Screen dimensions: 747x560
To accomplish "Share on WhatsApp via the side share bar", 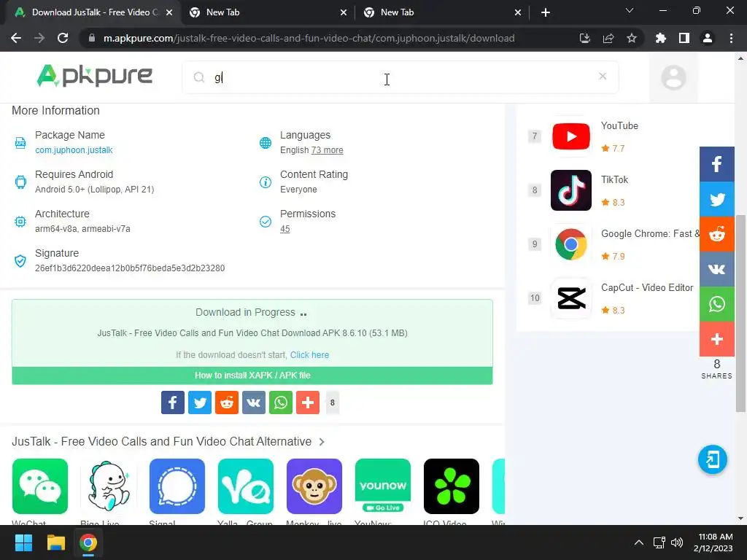I will click(716, 304).
